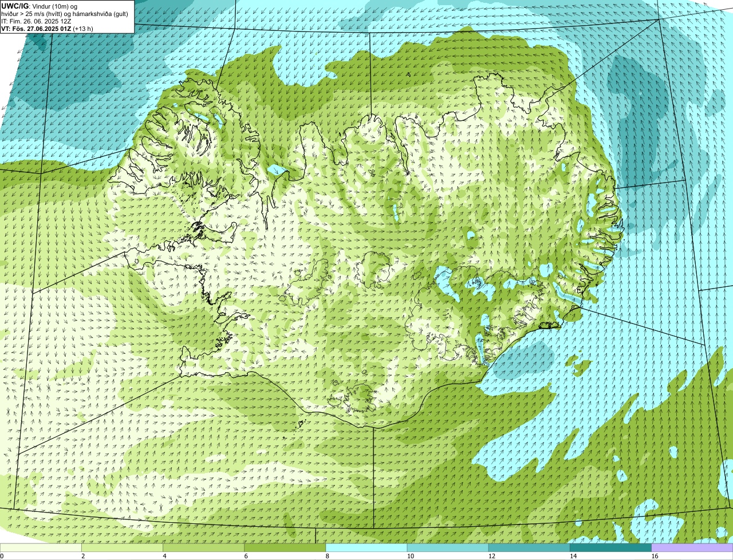Click the scale label '8'

(x=327, y=556)
